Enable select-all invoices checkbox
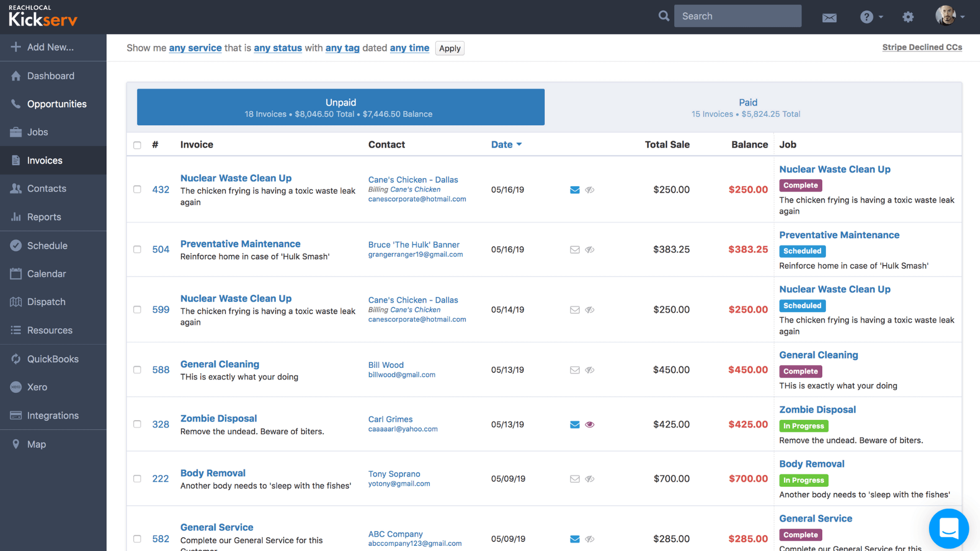 137,143
